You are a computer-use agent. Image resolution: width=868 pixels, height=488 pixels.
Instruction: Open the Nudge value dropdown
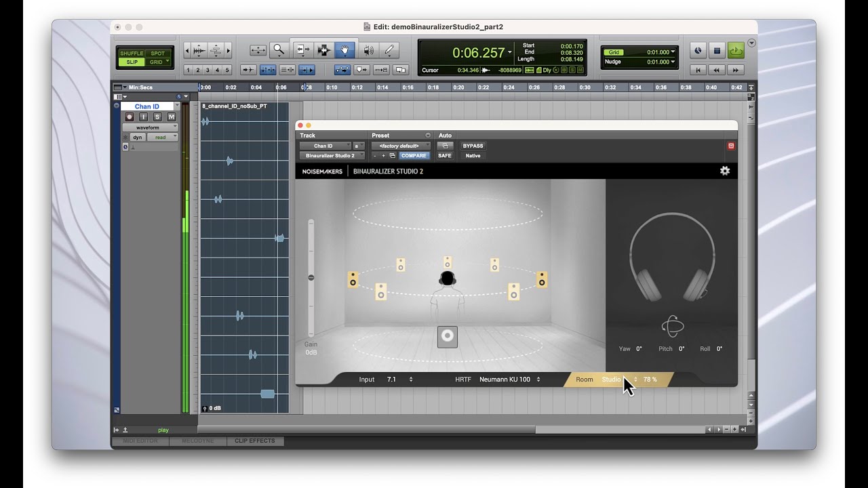[x=673, y=62]
